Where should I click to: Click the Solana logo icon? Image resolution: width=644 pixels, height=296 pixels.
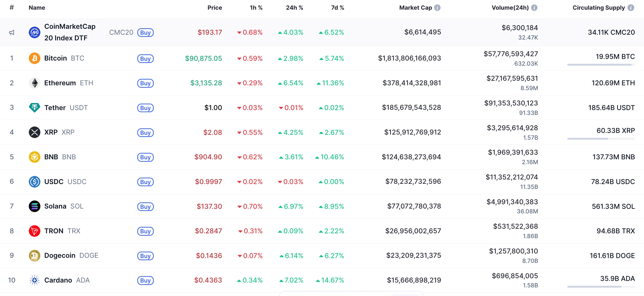click(x=34, y=206)
